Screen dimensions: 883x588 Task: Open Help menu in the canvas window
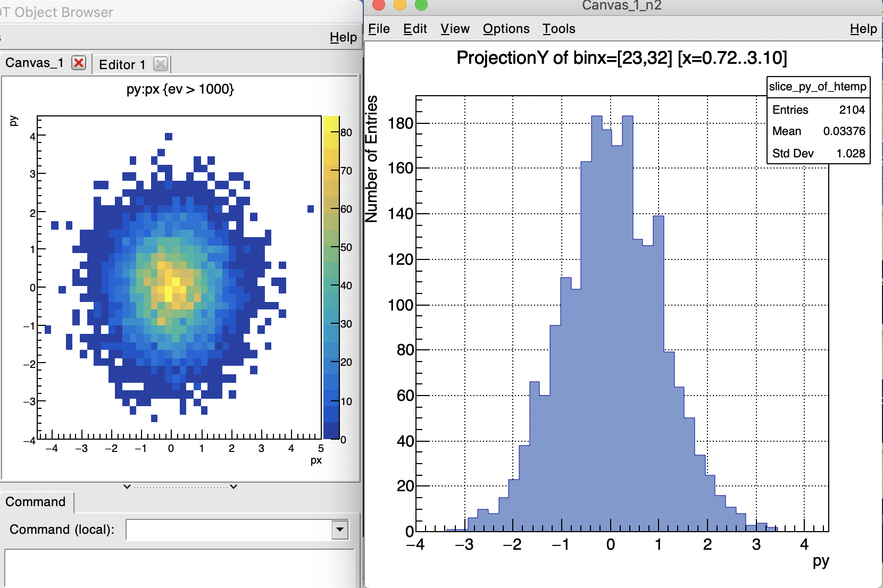(863, 29)
